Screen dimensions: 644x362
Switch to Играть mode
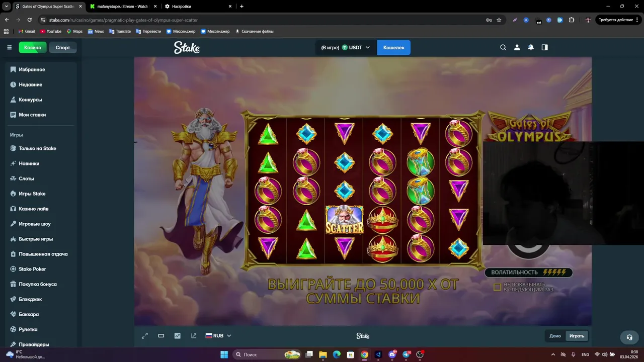tap(577, 336)
